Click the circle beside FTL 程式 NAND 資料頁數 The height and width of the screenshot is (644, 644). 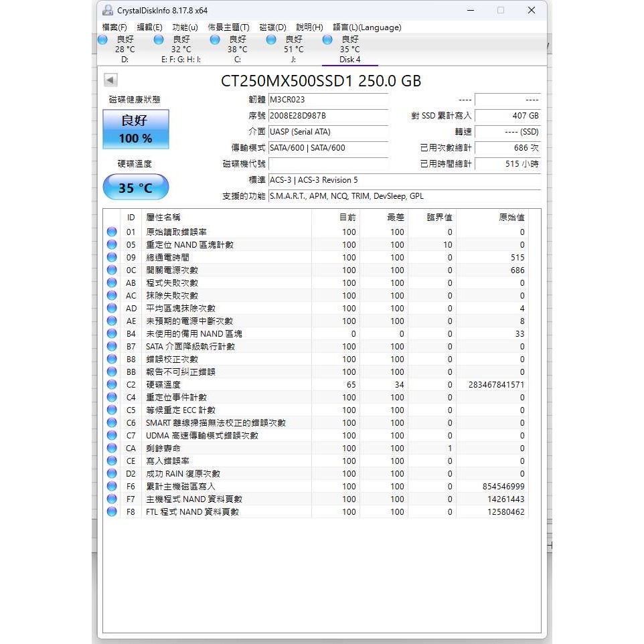pos(111,511)
